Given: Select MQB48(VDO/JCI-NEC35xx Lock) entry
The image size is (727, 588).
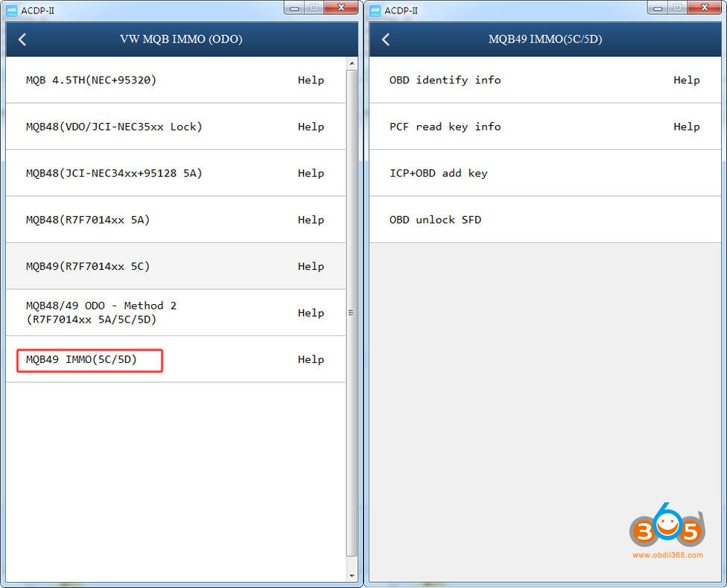Looking at the screenshot, I should 114,127.
